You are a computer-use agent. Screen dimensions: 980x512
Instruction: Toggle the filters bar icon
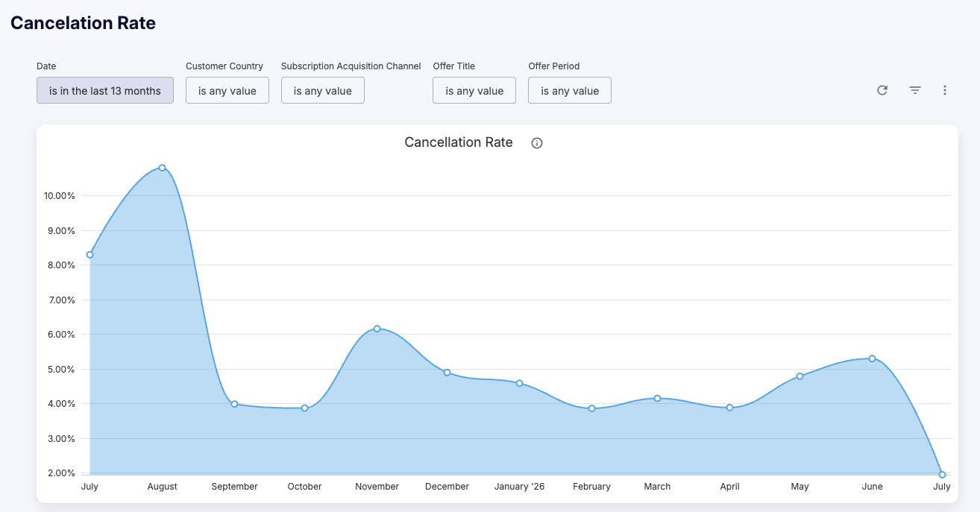click(x=915, y=90)
